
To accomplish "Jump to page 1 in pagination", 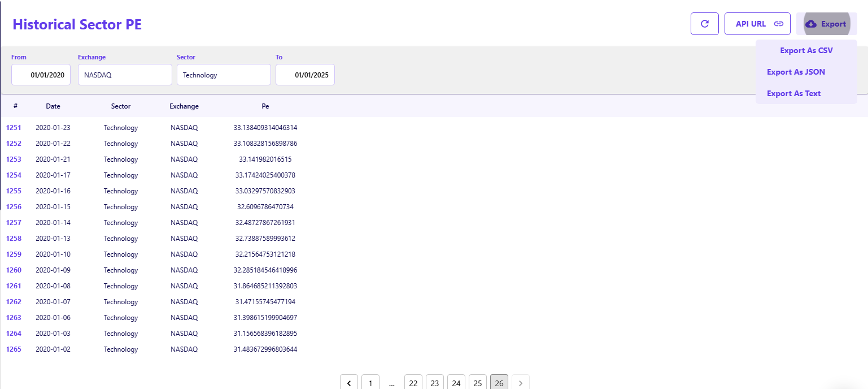I will point(370,383).
